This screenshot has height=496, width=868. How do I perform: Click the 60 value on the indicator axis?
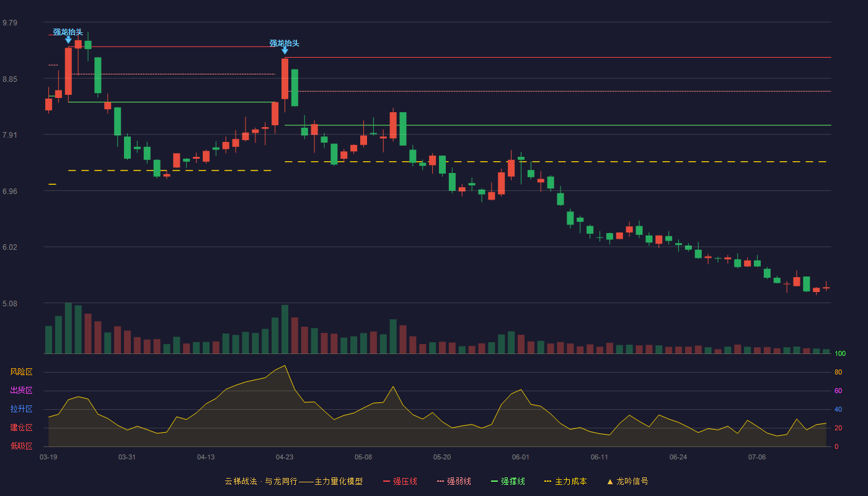pos(838,391)
